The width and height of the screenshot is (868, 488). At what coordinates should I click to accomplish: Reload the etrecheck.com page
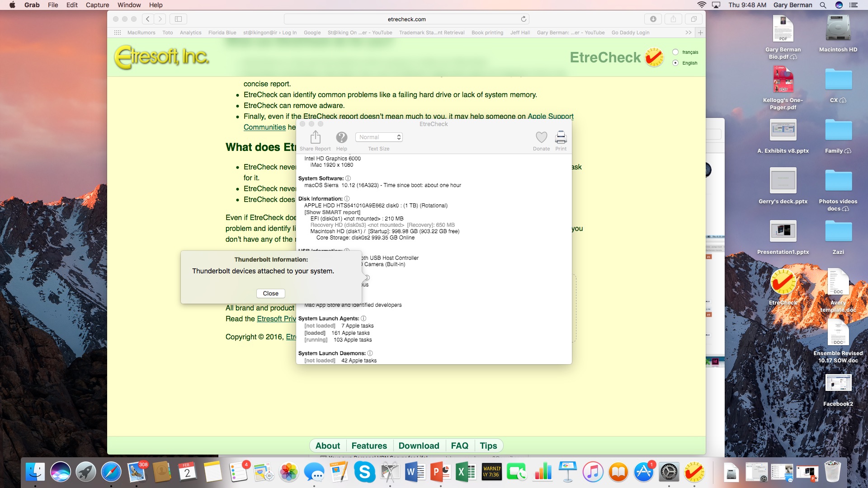pos(524,19)
